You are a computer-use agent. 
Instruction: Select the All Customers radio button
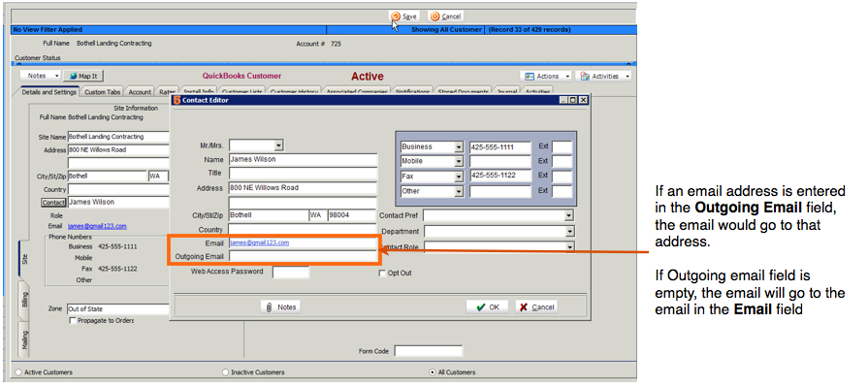coord(433,372)
